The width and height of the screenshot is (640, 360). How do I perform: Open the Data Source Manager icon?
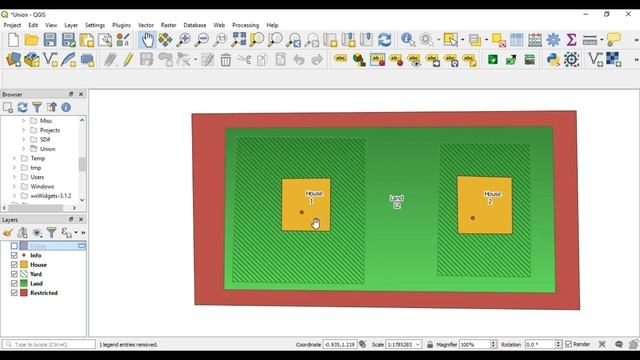click(x=13, y=60)
